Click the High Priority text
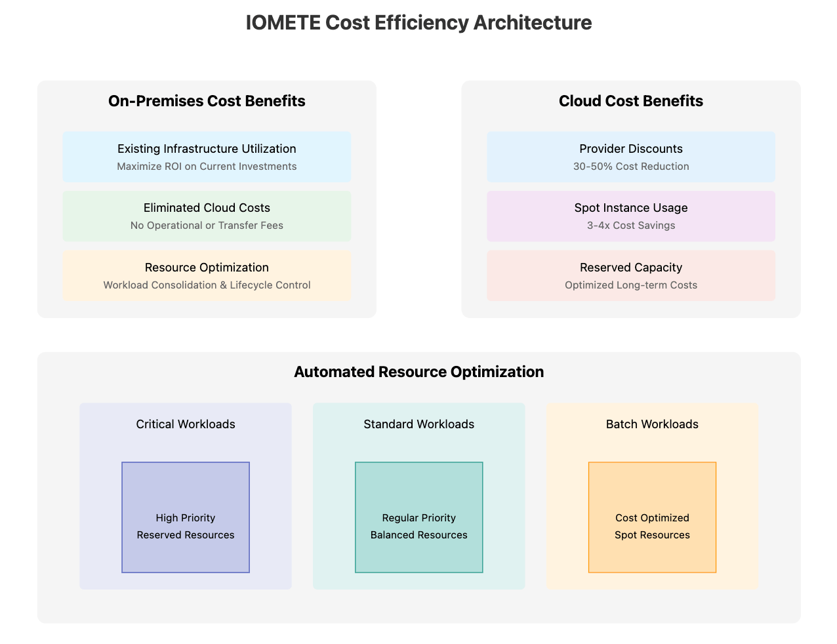This screenshot has width=837, height=644. coord(186,518)
